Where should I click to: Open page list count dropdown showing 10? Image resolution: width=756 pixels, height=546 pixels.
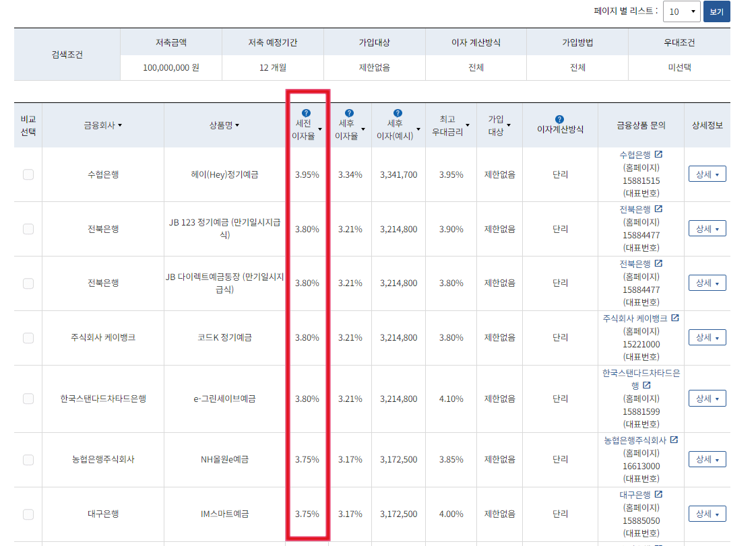(x=682, y=11)
